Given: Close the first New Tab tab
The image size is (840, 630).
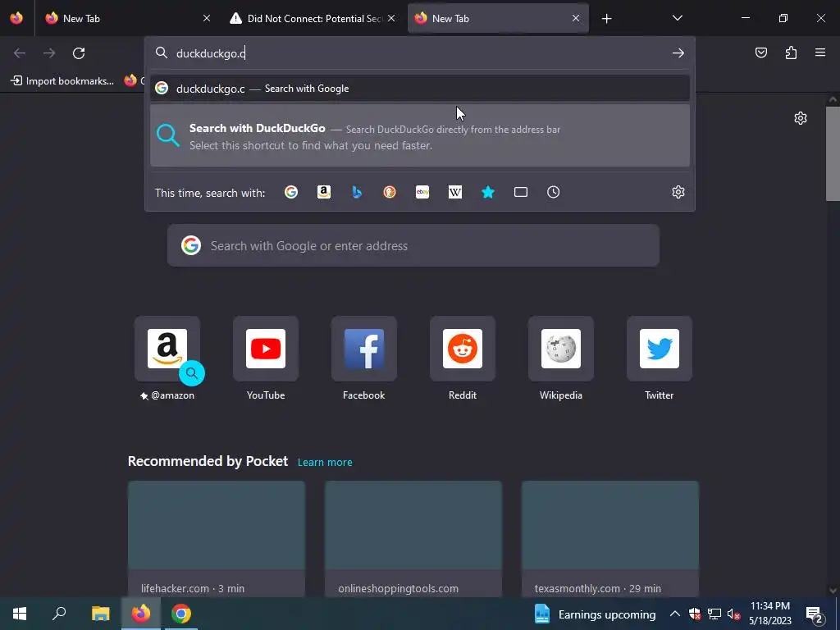Looking at the screenshot, I should (x=207, y=18).
